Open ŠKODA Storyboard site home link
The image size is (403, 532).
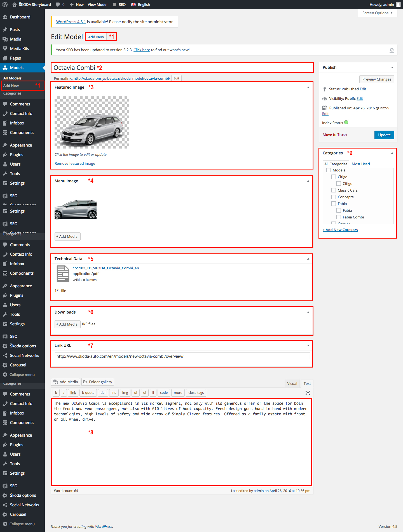point(32,4)
